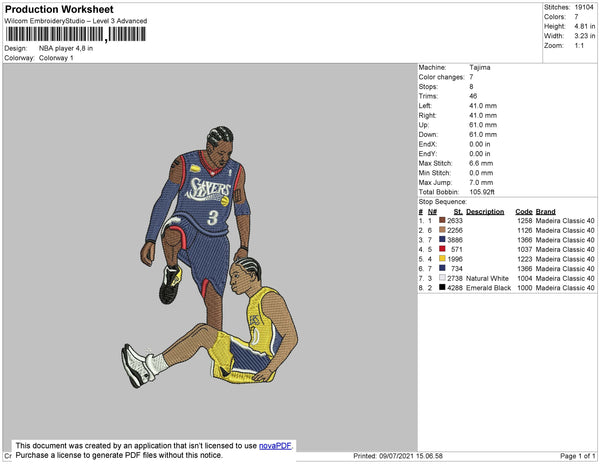Click the 'St.' column header
The width and height of the screenshot is (600, 464).
click(458, 212)
